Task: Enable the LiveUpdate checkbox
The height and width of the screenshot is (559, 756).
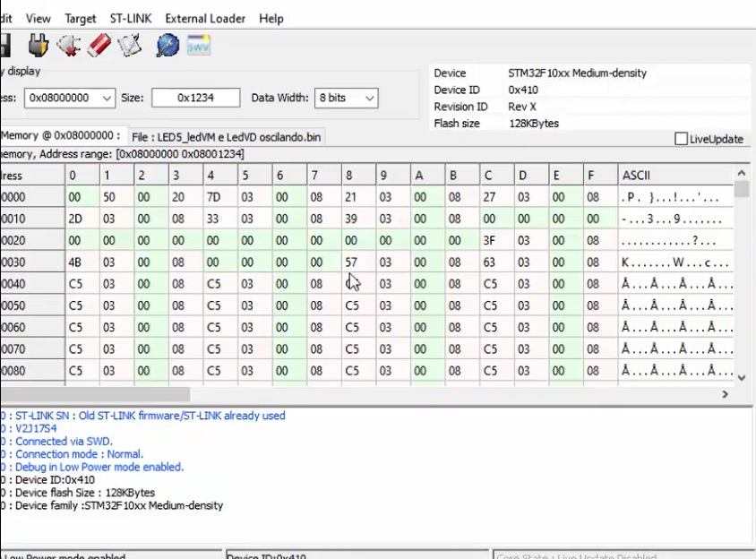Action: (x=681, y=139)
